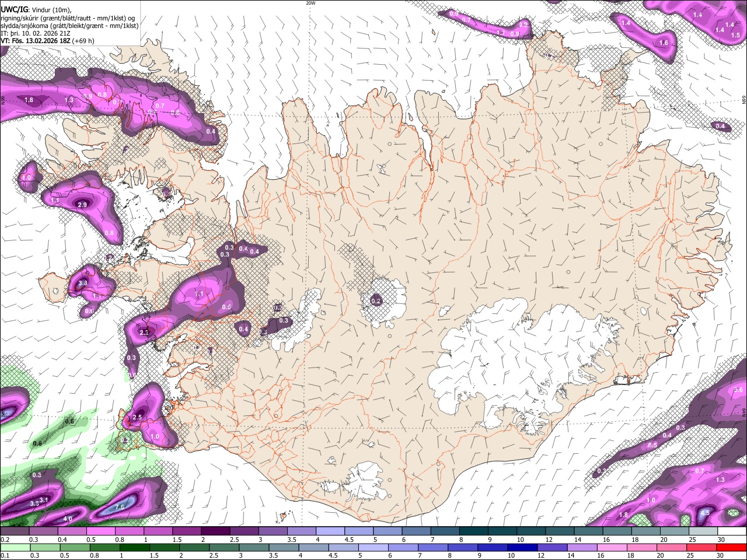This screenshot has height=560, width=747.
Task: Click the 30 label in upper legend row
Action: tap(721, 540)
